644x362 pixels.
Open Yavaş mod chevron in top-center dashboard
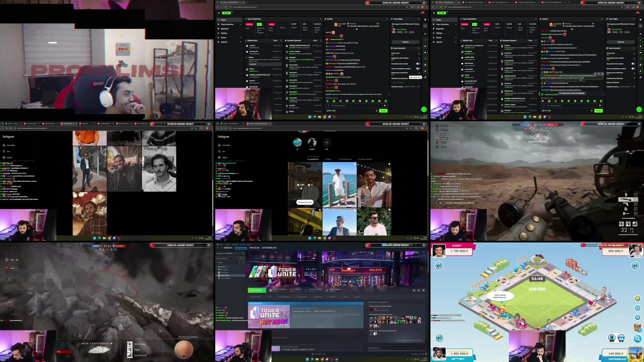coord(419,54)
